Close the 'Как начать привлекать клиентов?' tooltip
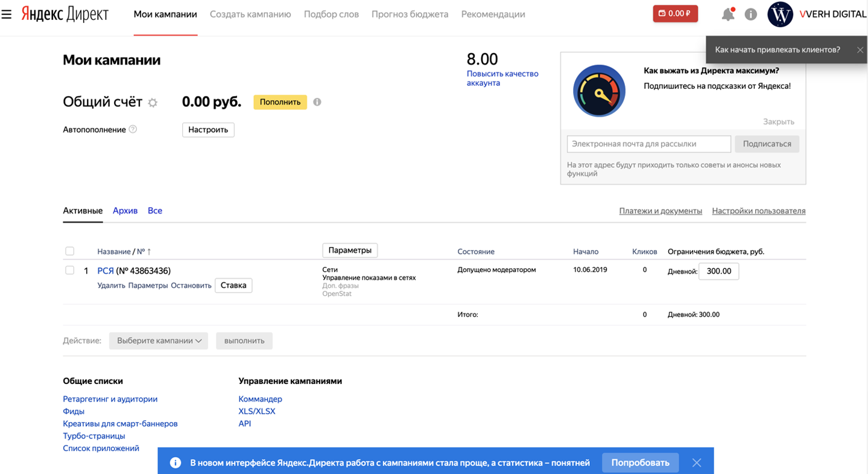 point(860,50)
